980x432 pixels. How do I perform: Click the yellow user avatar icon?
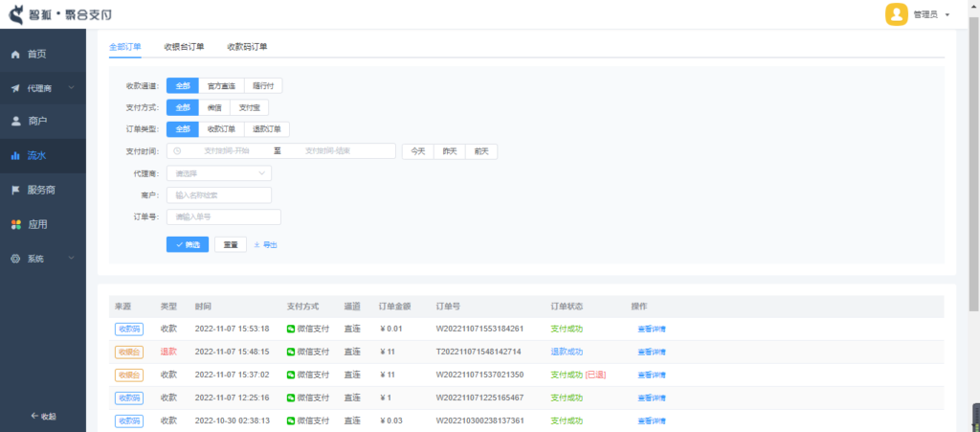896,14
